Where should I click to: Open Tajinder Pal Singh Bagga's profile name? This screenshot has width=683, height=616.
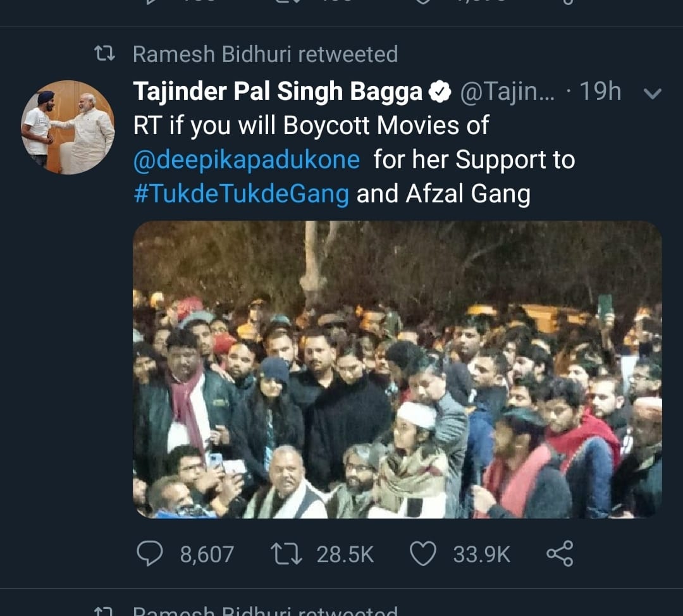click(278, 93)
